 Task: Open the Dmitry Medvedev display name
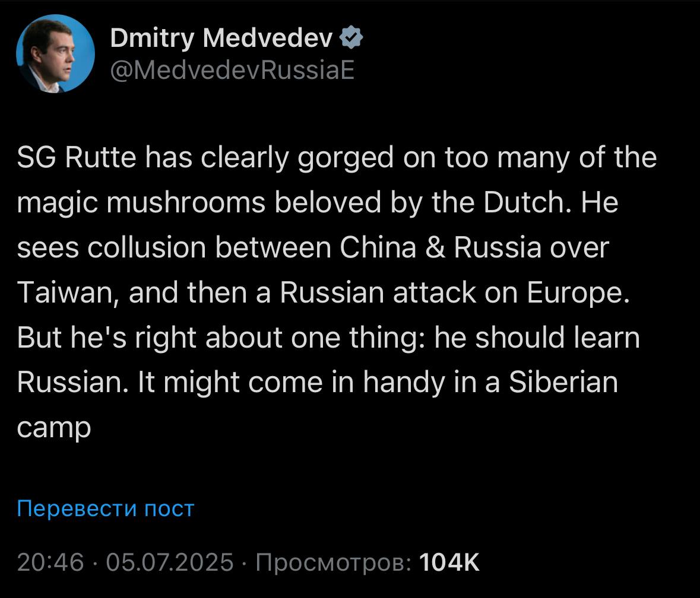(221, 38)
